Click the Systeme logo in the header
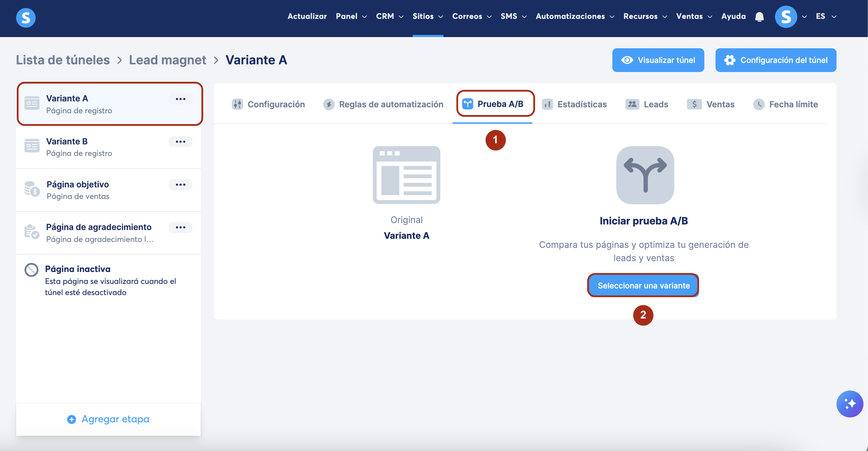Screen dimensions: 868x451 26,17
